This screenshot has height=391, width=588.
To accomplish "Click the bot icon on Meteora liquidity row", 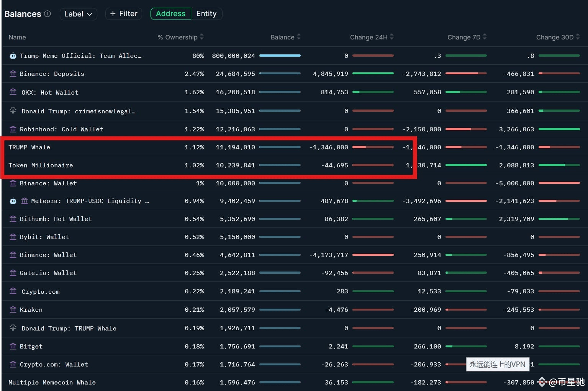I will [x=13, y=201].
